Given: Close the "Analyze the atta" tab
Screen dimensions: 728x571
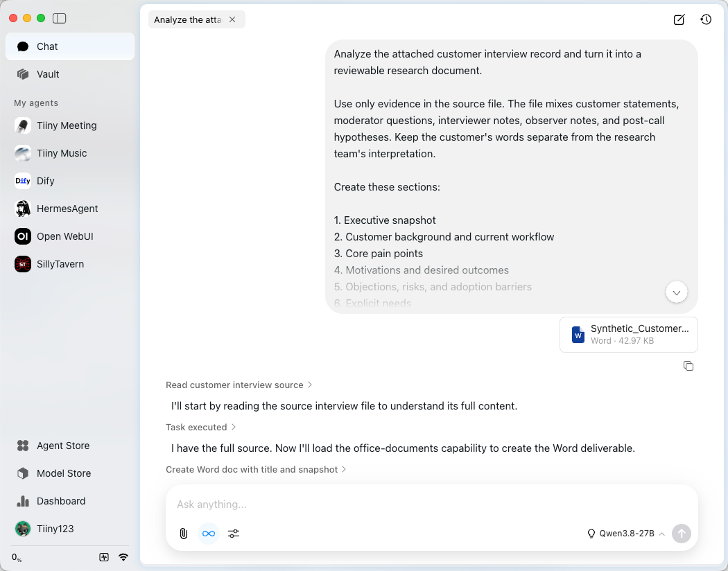Looking at the screenshot, I should click(x=232, y=19).
